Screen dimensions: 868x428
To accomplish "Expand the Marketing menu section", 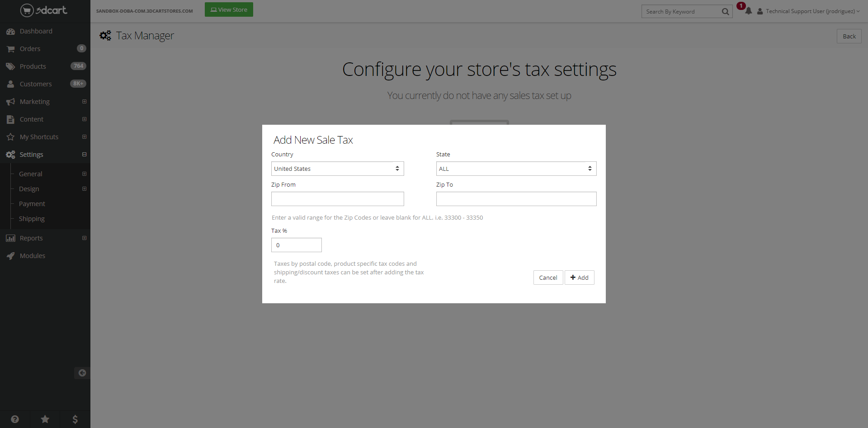I will [84, 102].
